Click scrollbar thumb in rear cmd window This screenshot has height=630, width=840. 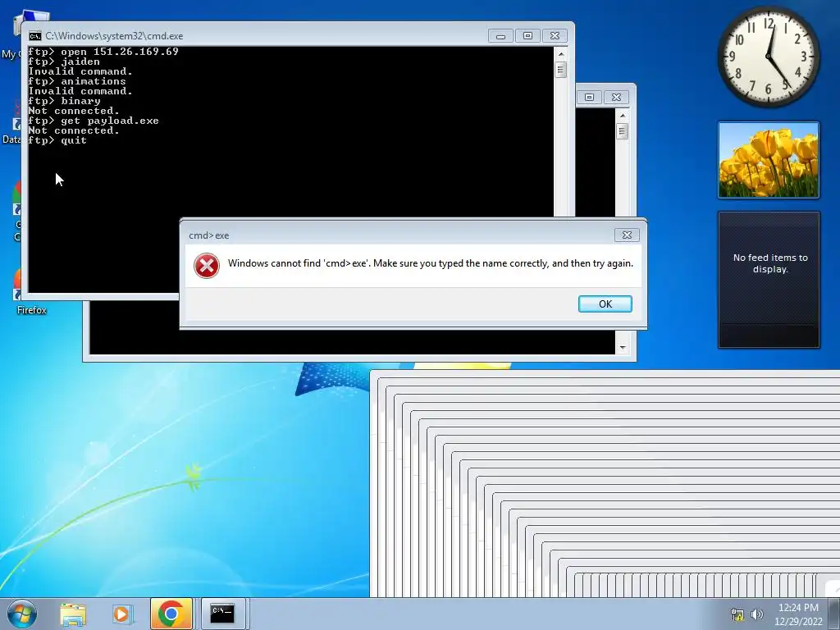coord(622,131)
